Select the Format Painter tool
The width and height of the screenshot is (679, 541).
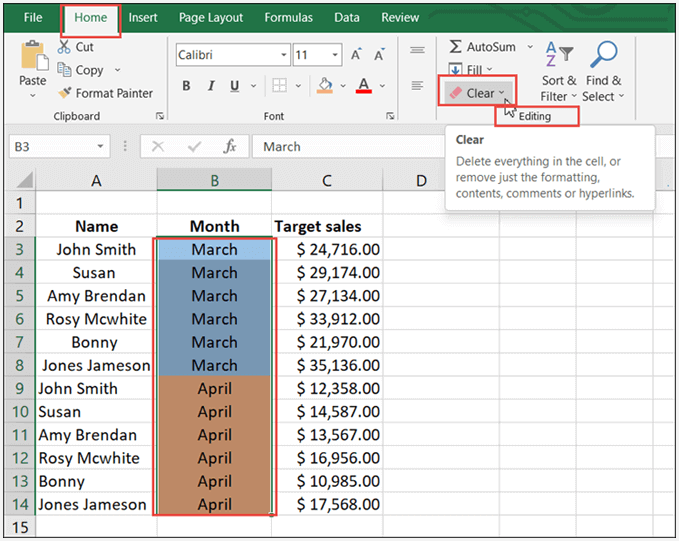coord(104,93)
